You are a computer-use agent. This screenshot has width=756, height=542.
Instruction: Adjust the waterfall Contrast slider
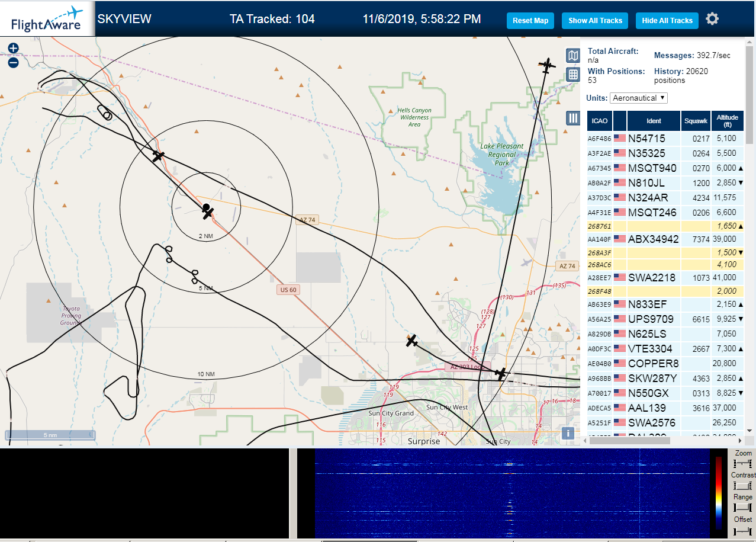743,486
